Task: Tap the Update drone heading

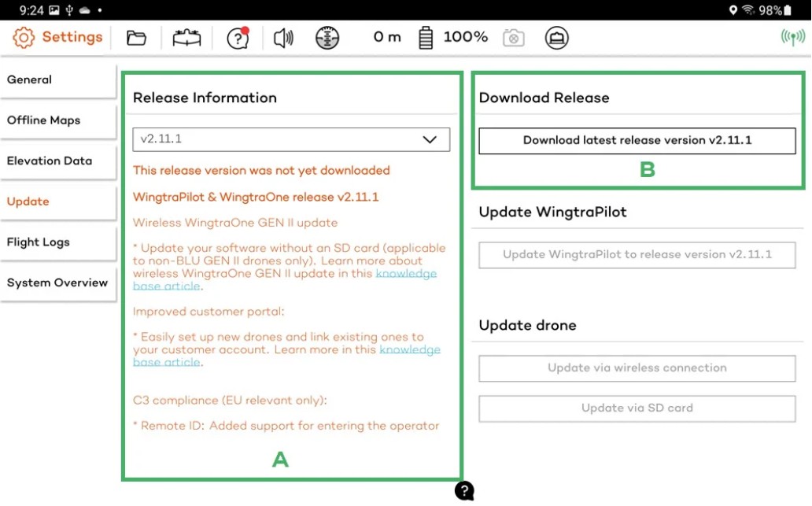Action: pyautogui.click(x=527, y=325)
